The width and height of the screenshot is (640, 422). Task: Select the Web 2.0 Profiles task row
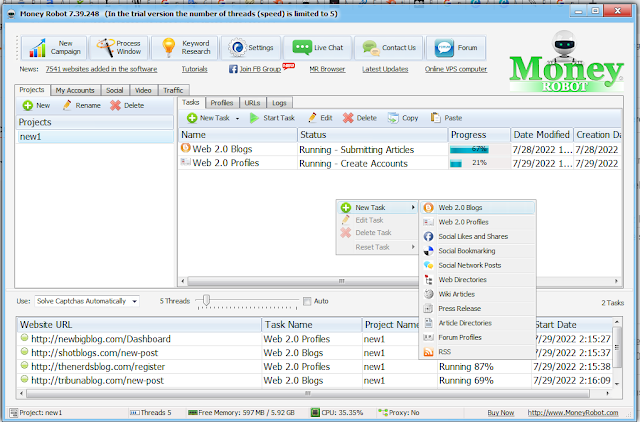[x=400, y=163]
